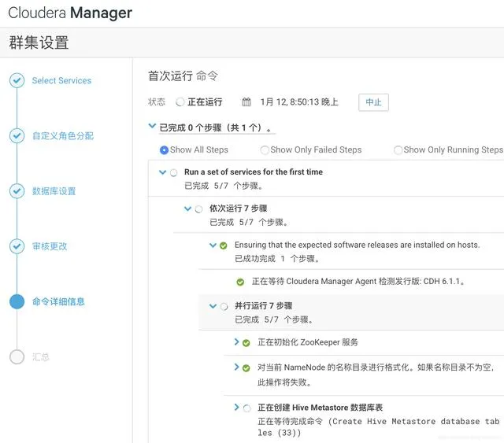Image resolution: width=504 pixels, height=443 pixels.
Task: Click the Select Services step checkmark icon
Action: [17, 80]
